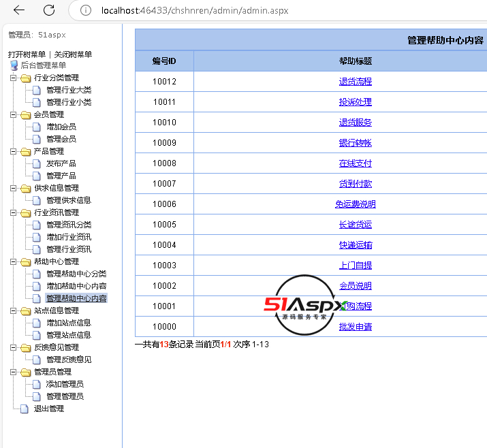Click 关闭树菜单 link

(x=73, y=54)
